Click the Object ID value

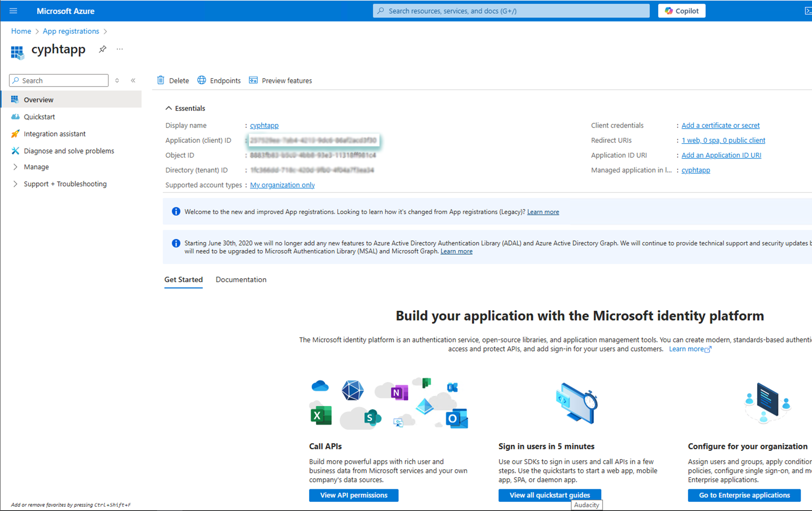(313, 155)
